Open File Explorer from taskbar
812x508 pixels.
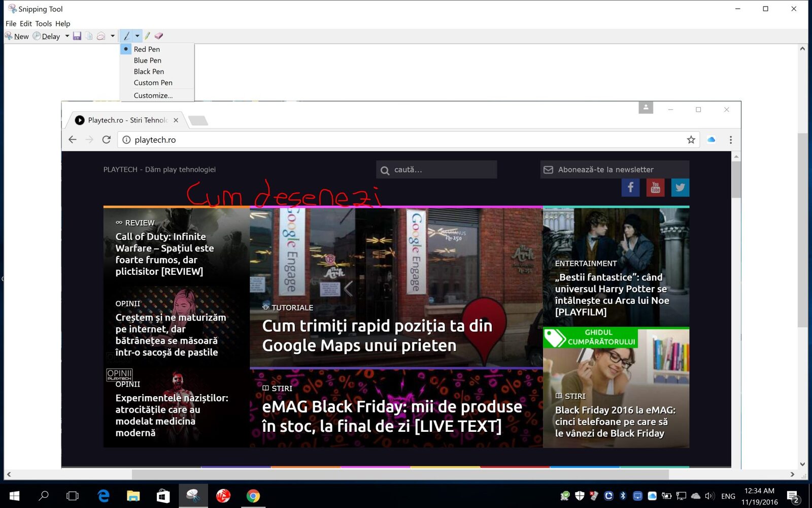click(133, 496)
